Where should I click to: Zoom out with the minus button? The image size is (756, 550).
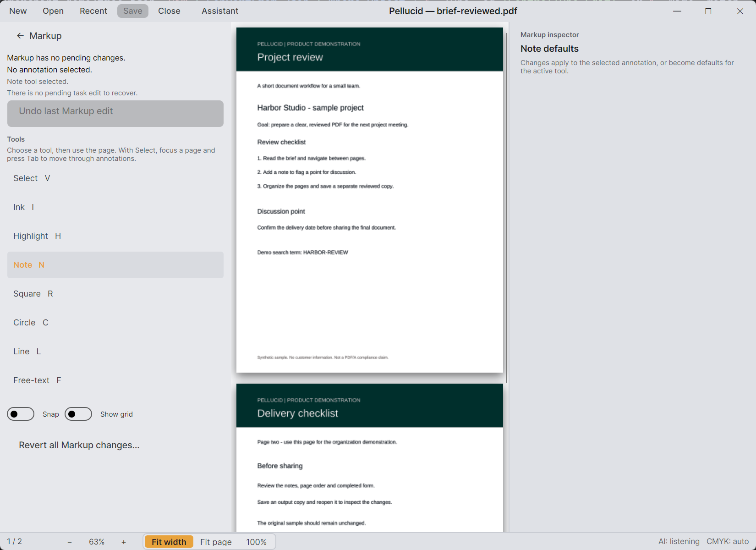70,542
